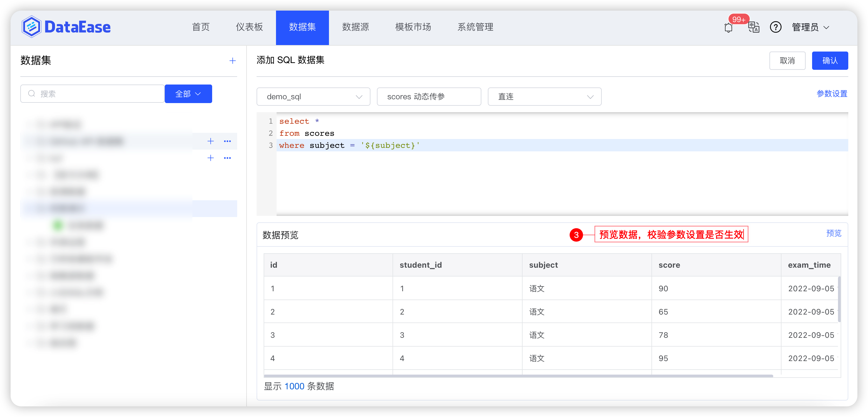
Task: Open the demo_sql data source dropdown
Action: click(313, 97)
